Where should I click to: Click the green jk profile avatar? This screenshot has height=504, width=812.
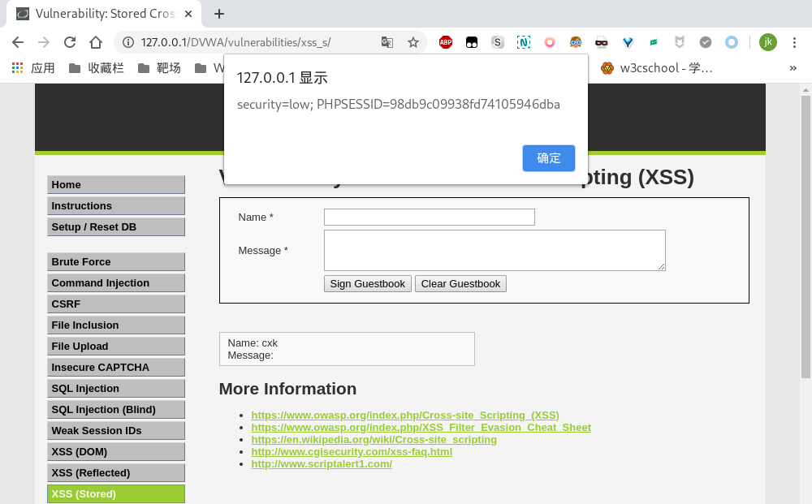pyautogui.click(x=768, y=42)
